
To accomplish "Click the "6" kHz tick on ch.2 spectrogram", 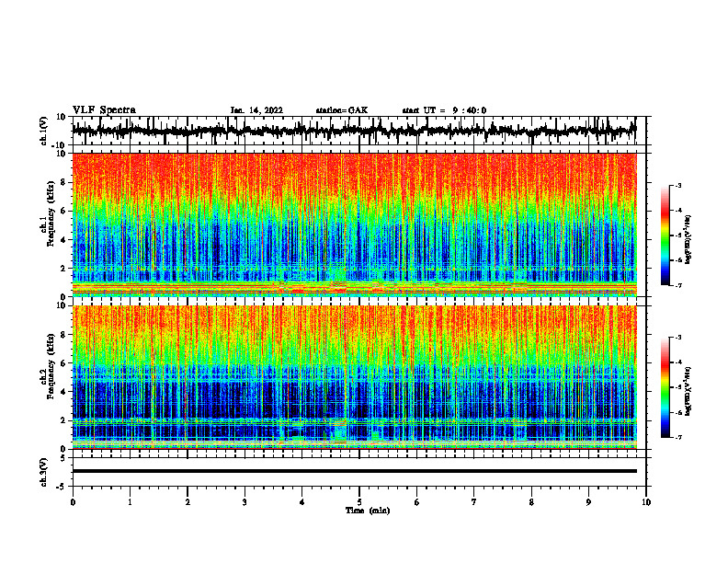I will click(64, 363).
